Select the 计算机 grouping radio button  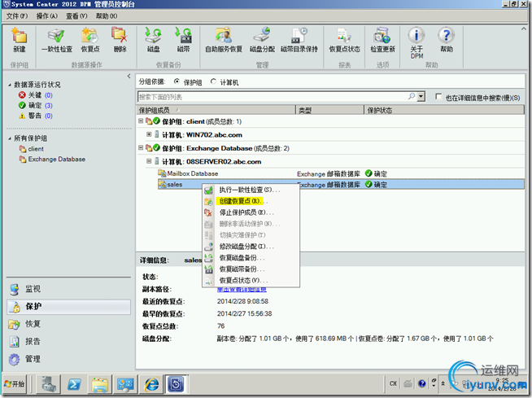coord(213,81)
